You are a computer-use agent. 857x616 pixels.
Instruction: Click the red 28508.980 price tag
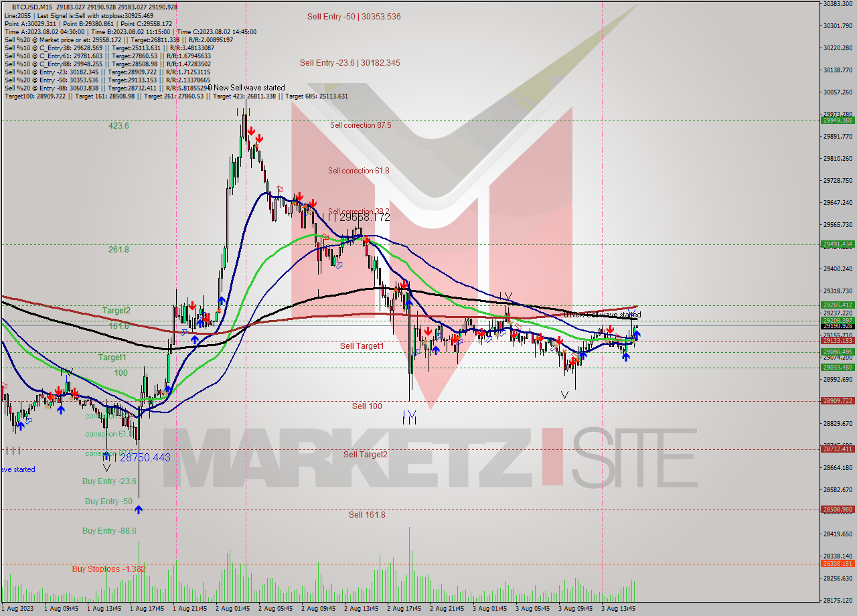click(x=837, y=509)
